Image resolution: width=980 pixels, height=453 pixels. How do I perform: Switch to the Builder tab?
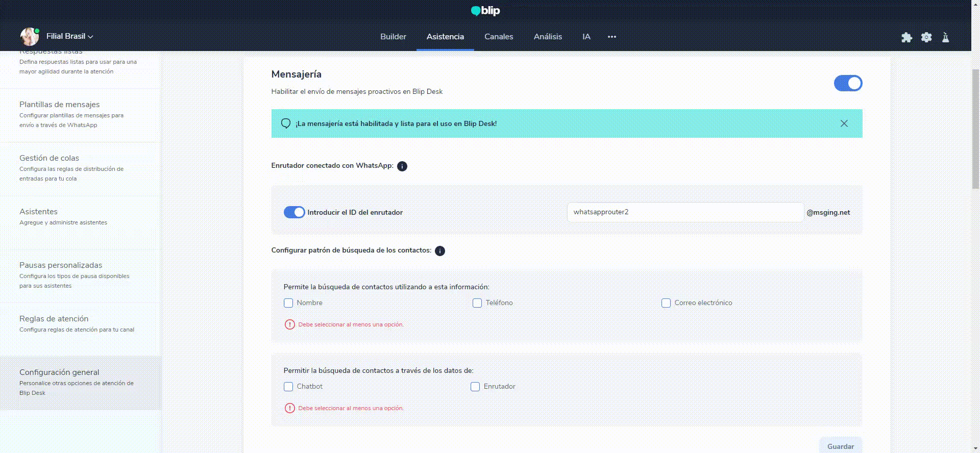point(393,37)
